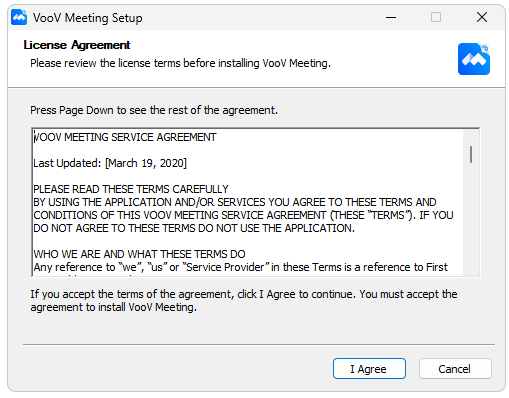Click the VooV Meeting logo in the header

tap(474, 59)
